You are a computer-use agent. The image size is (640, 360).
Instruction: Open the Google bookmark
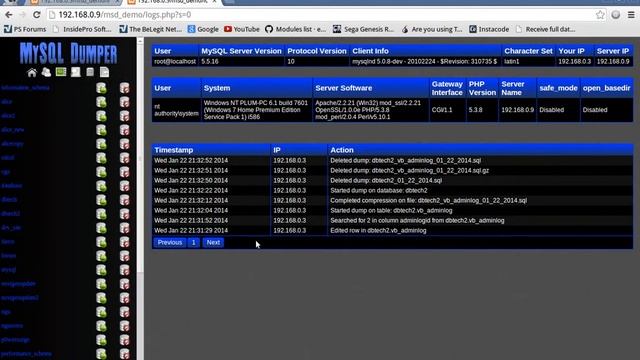coord(203,29)
